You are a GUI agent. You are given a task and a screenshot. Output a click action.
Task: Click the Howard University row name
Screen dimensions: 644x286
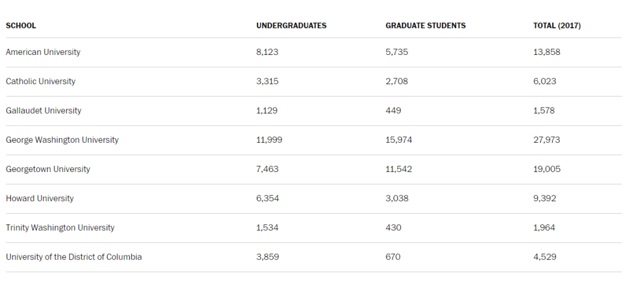click(40, 198)
